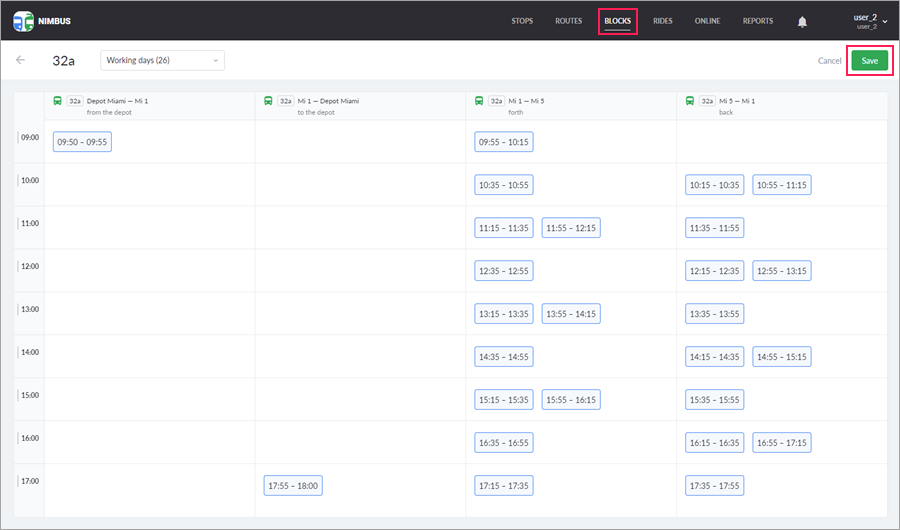Click the 15:35 – 15:55 ride
Screen dimensions: 900x530
(x=715, y=400)
